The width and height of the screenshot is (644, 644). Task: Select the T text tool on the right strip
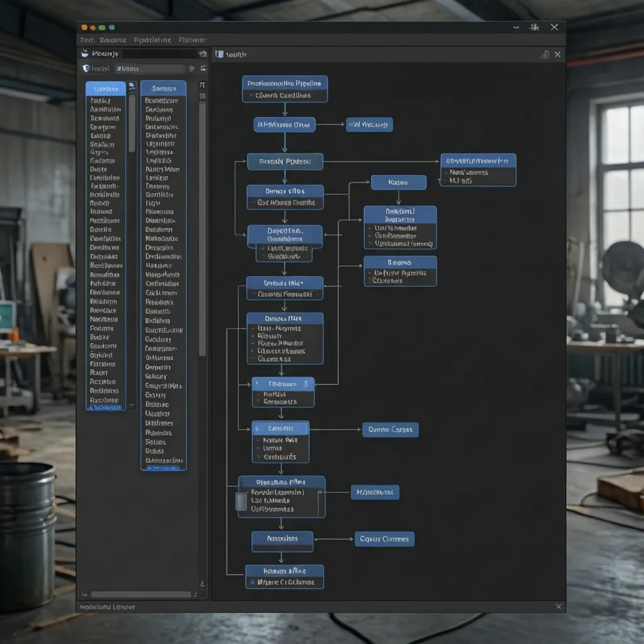pos(201,84)
